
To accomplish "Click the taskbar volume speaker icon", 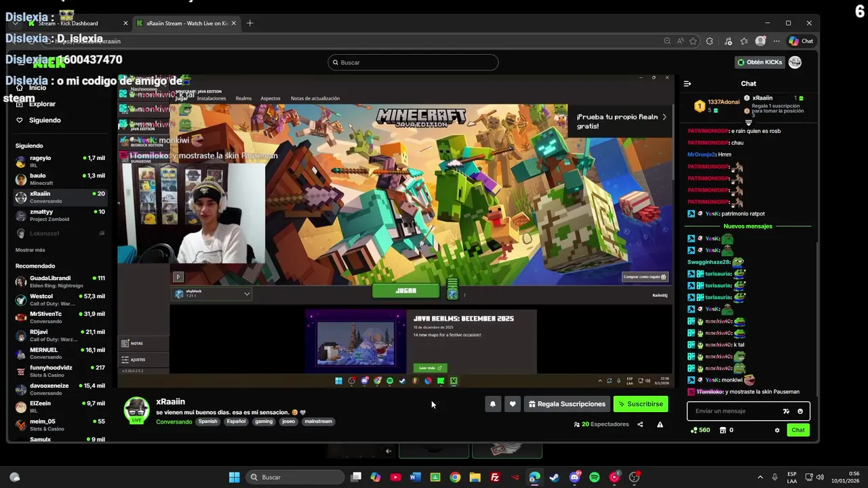I will click(819, 477).
